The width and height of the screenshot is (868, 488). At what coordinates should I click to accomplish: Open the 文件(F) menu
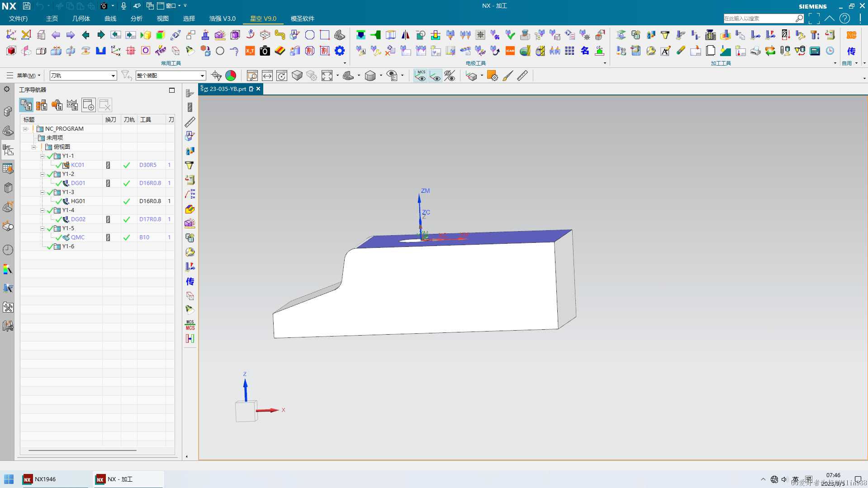pos(18,19)
